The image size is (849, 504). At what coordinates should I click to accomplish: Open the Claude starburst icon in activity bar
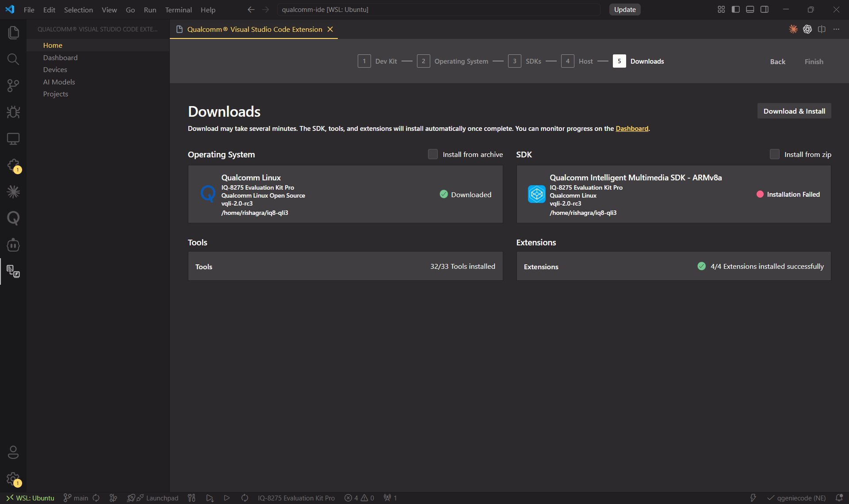coord(13,191)
